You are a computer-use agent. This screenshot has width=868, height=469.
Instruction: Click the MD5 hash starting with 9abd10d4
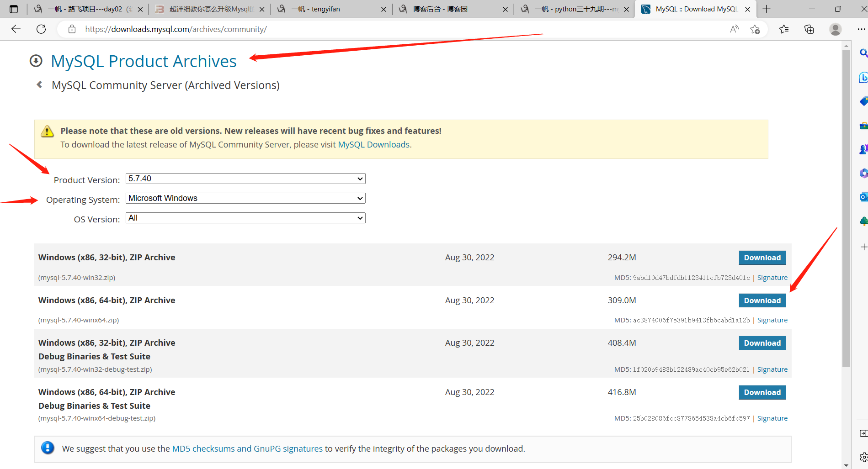[692, 278]
